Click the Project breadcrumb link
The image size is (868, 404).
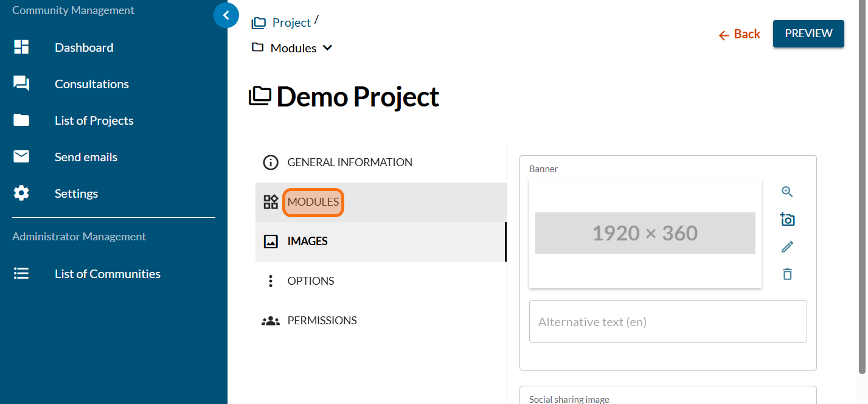point(291,23)
